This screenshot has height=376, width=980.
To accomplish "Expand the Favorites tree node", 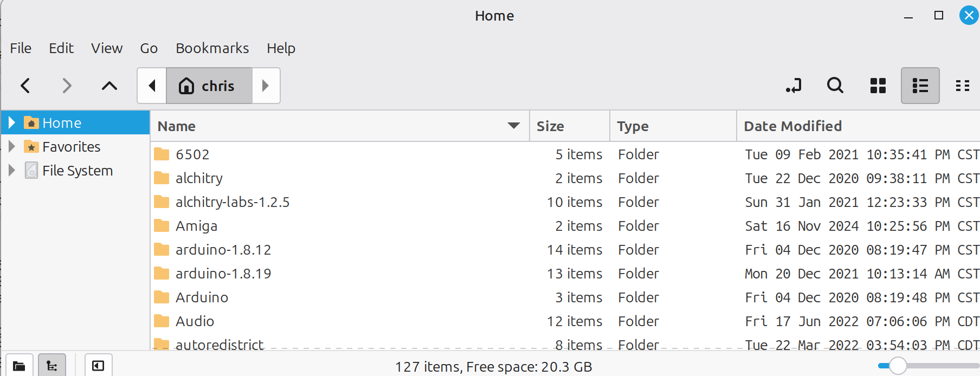I will click(x=12, y=147).
